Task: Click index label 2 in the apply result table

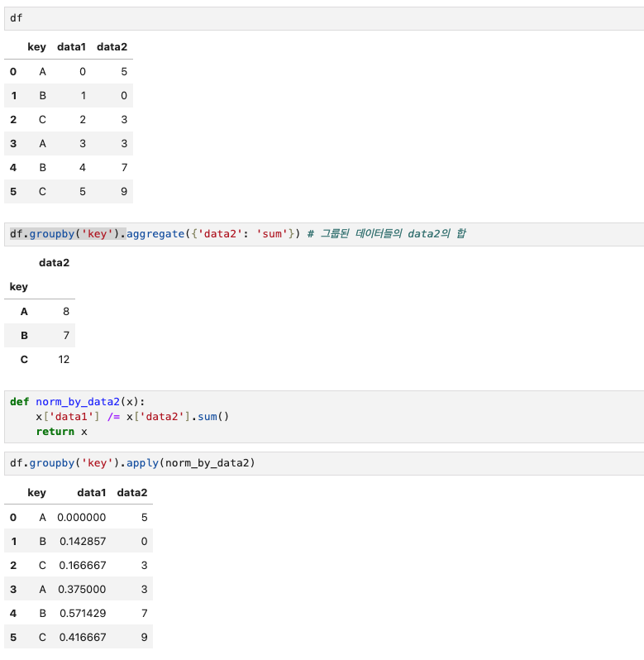Action: click(13, 565)
